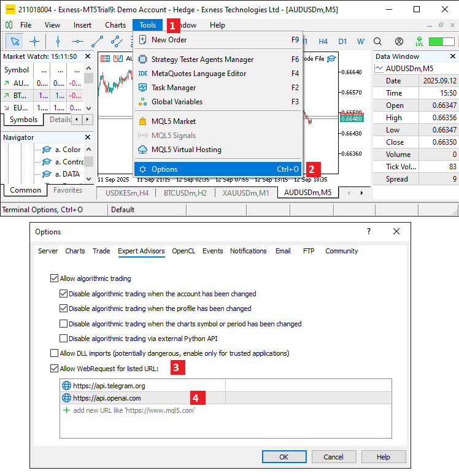Confirm Options with OK button
This screenshot has height=476, width=459.
[x=284, y=457]
